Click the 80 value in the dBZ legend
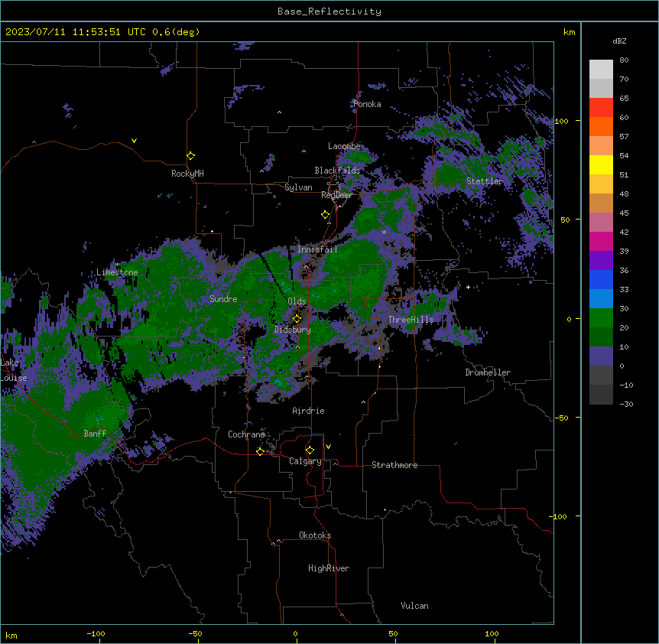The image size is (659, 644). (624, 60)
